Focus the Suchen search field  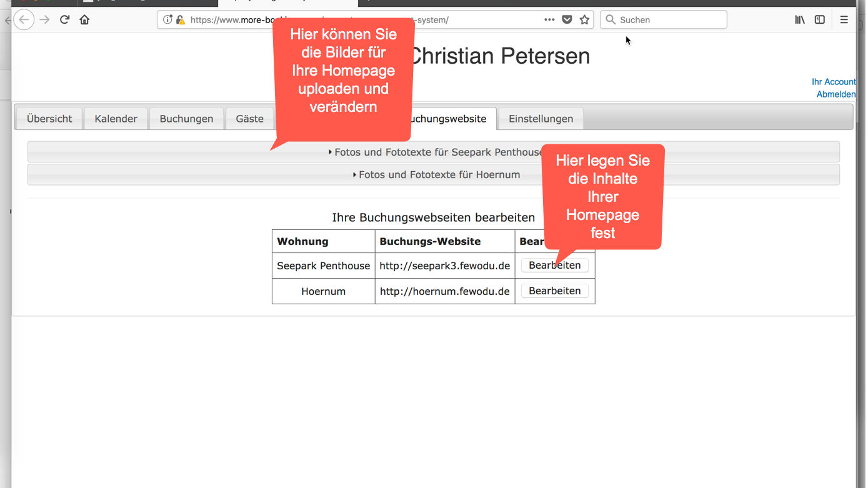pos(664,20)
